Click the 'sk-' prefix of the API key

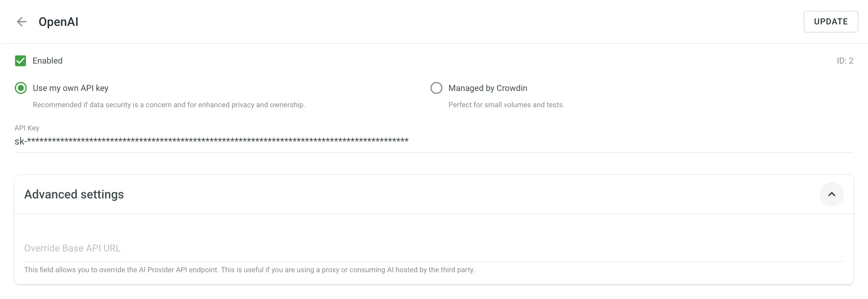tap(20, 142)
